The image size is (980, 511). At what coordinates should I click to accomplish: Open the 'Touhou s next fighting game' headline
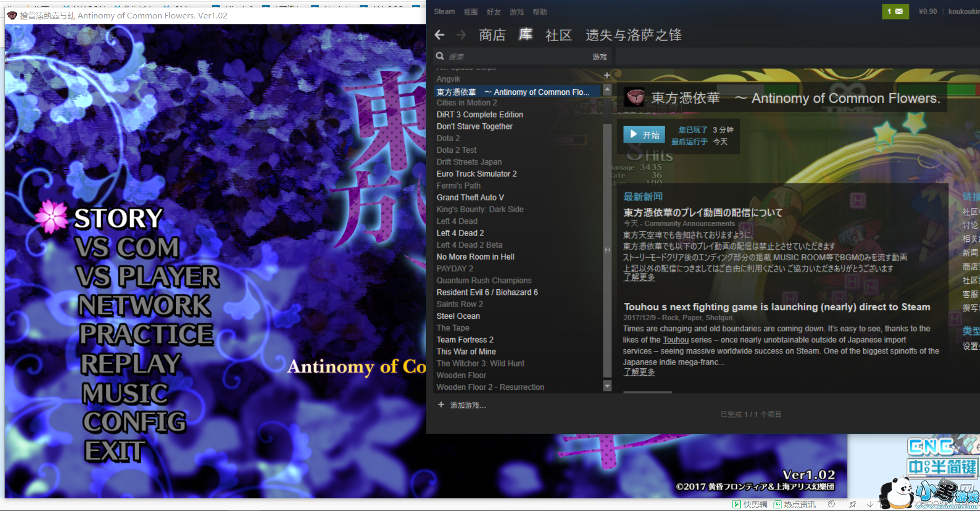click(x=777, y=307)
